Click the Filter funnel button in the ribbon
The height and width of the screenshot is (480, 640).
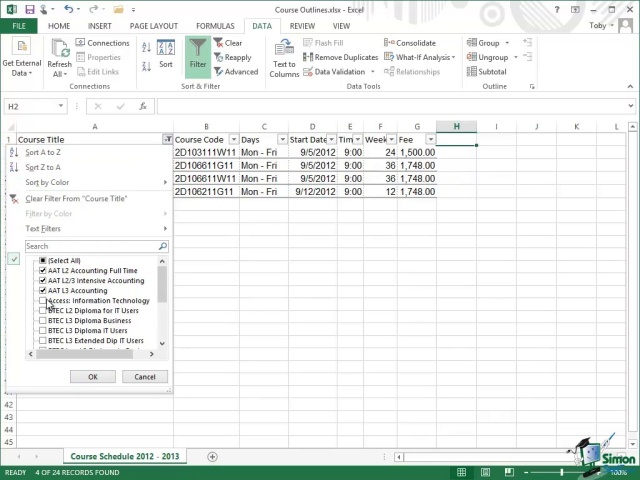198,57
